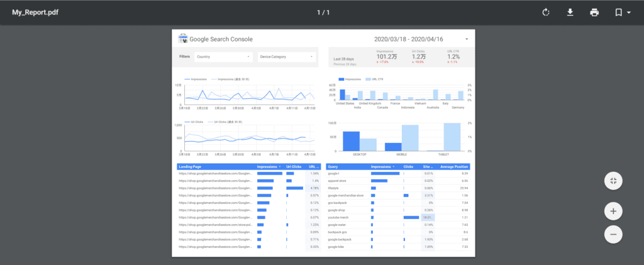Rotate the PDF page clockwise
Image resolution: width=644 pixels, height=265 pixels.
coord(545,13)
